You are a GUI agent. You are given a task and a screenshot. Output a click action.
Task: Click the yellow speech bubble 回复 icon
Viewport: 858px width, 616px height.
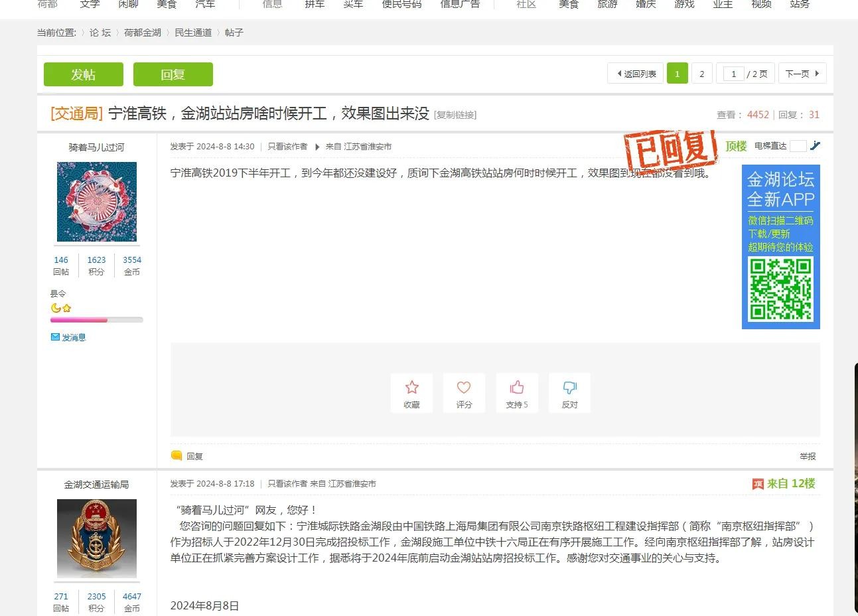(x=177, y=456)
